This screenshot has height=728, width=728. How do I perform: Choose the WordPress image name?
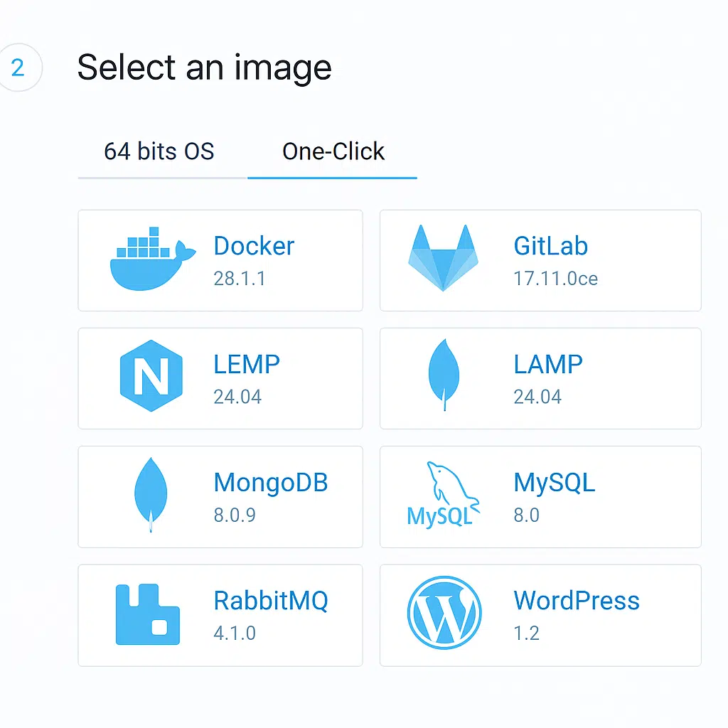577,601
